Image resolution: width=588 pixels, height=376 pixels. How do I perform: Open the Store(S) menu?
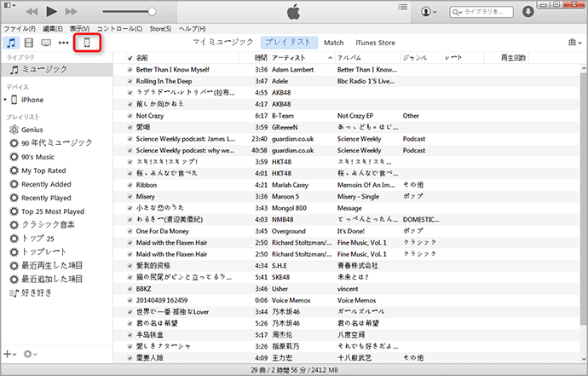(x=160, y=29)
